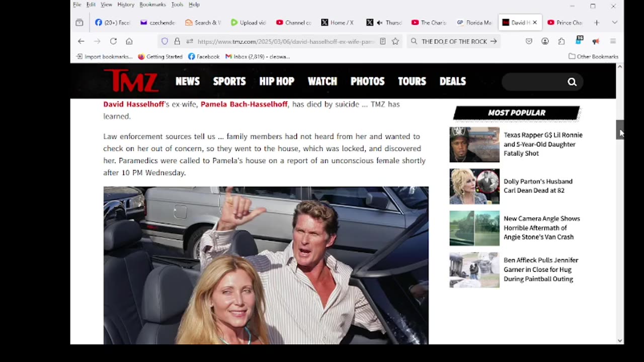644x362 pixels.
Task: Click the blue badge extension icon
Action: [x=579, y=40]
